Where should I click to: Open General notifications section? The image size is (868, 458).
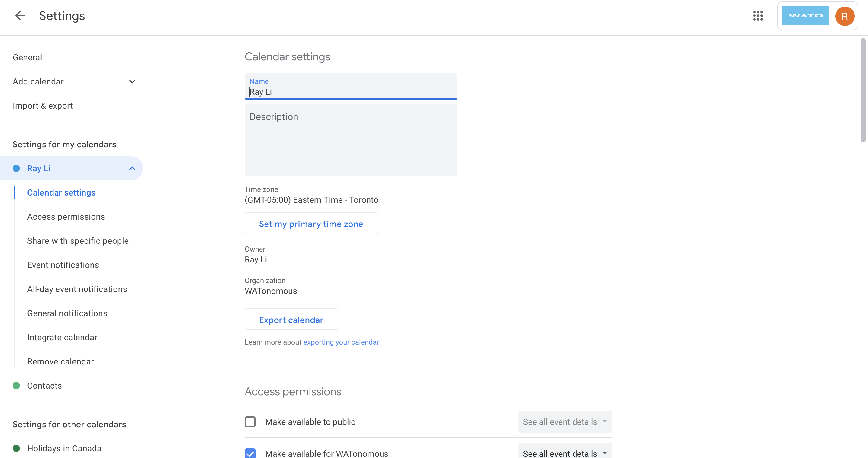67,313
